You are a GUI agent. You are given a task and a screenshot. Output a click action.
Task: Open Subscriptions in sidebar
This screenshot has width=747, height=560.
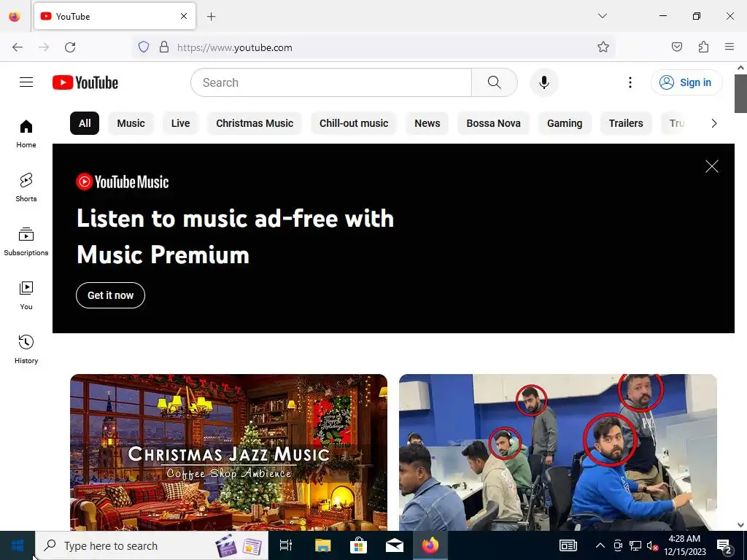[26, 242]
